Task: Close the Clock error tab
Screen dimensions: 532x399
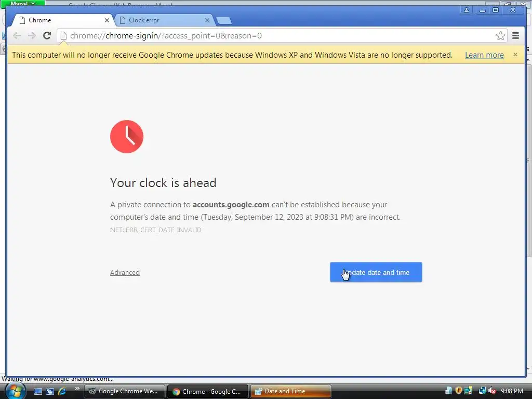Action: point(207,20)
